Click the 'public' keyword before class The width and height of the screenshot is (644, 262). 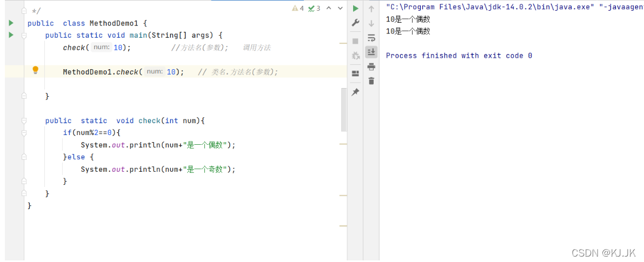41,23
